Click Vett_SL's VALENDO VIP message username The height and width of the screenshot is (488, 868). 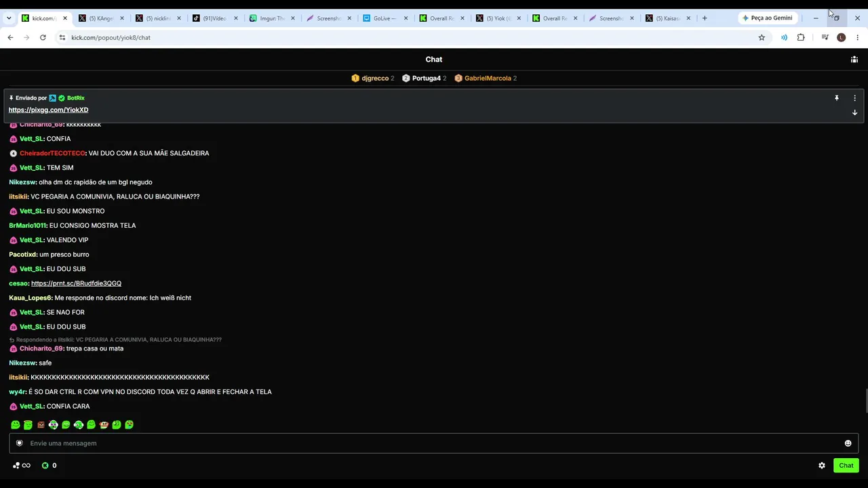click(x=31, y=240)
